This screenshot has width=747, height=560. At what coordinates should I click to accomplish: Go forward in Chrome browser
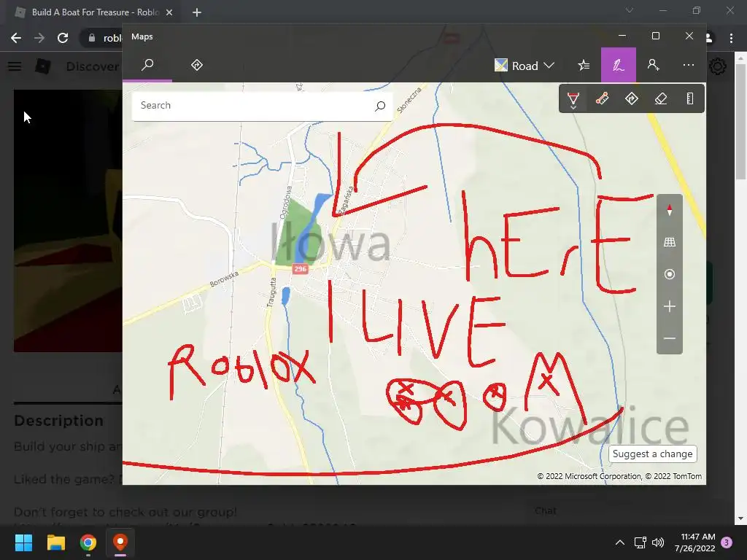click(x=39, y=38)
